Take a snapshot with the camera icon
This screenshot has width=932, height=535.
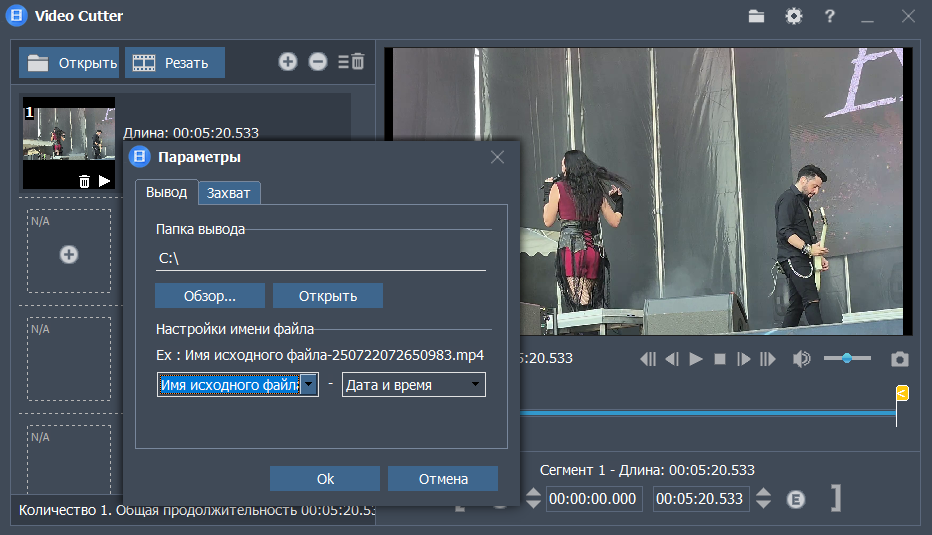(x=899, y=359)
